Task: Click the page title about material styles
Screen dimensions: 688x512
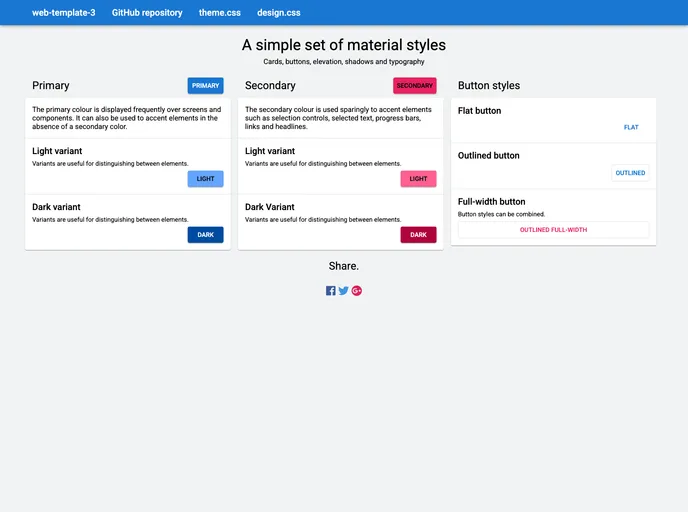Action: pos(344,45)
